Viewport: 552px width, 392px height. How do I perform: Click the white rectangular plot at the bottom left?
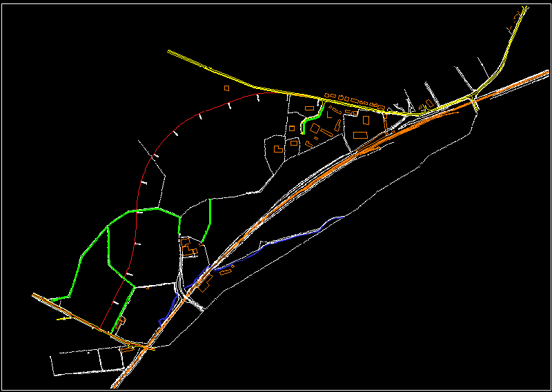[77, 363]
